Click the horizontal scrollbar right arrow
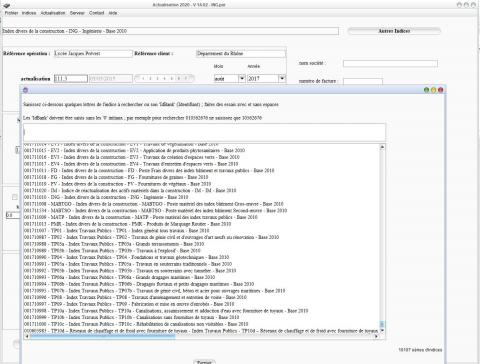 (x=376, y=336)
